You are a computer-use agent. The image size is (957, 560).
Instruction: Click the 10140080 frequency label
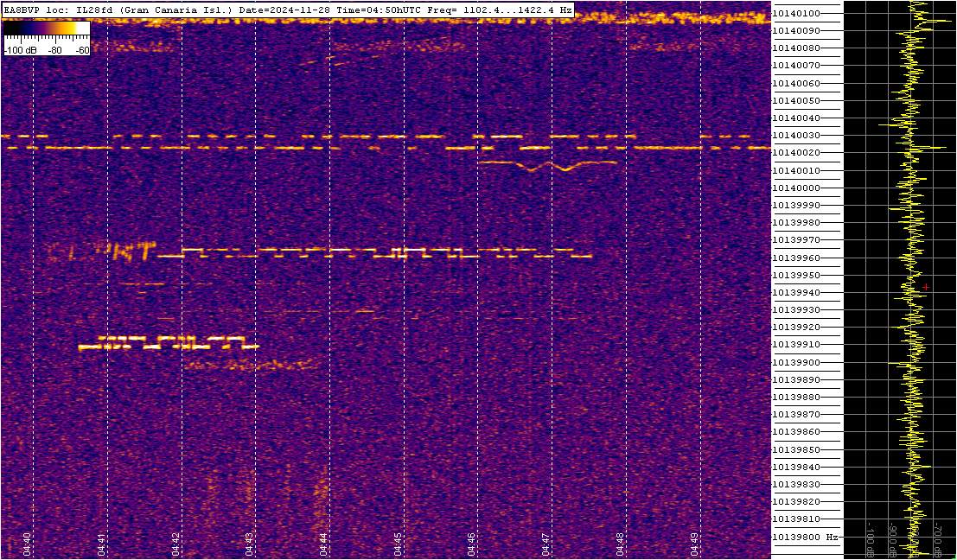796,48
